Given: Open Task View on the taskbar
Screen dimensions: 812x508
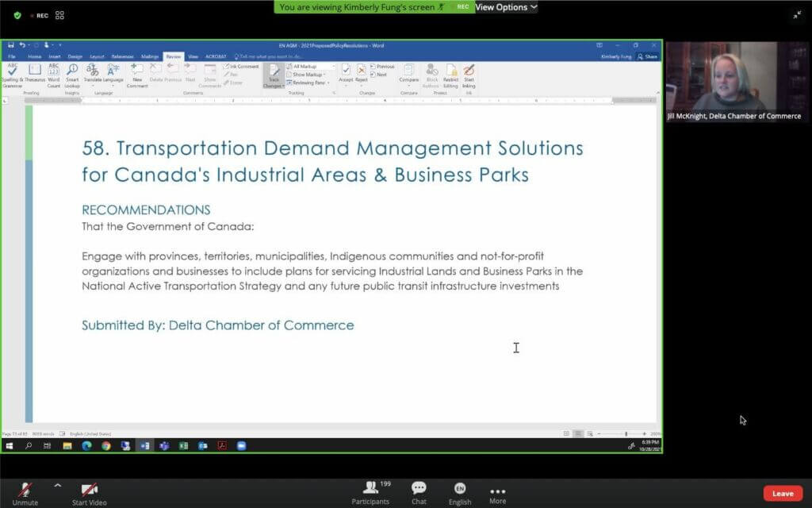Looking at the screenshot, I should [47, 446].
